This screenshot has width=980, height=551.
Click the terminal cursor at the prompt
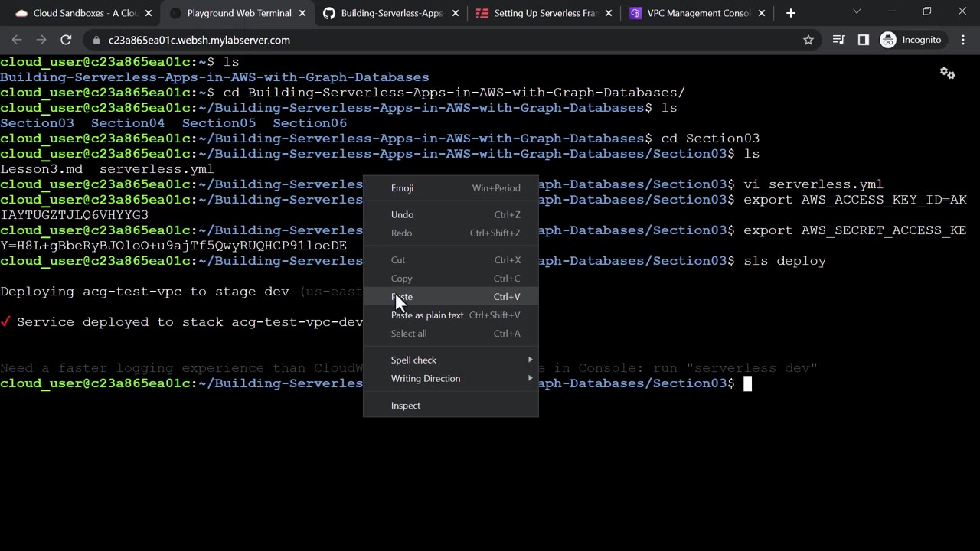(748, 383)
